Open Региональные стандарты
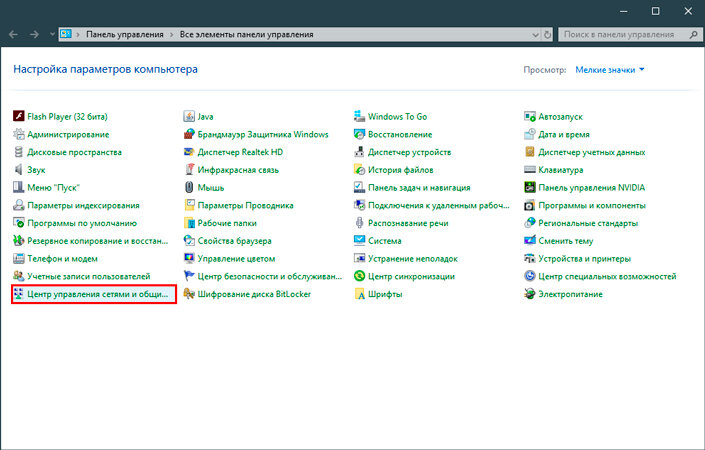 [x=581, y=223]
